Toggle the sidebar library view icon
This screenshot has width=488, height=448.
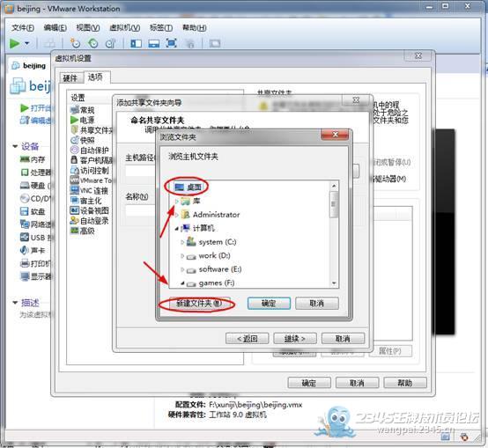(x=136, y=43)
